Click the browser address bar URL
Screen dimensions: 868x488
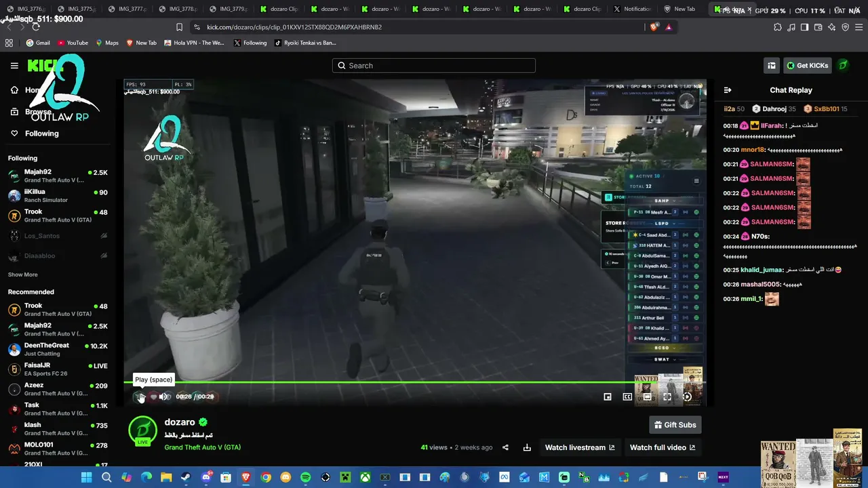coord(294,27)
